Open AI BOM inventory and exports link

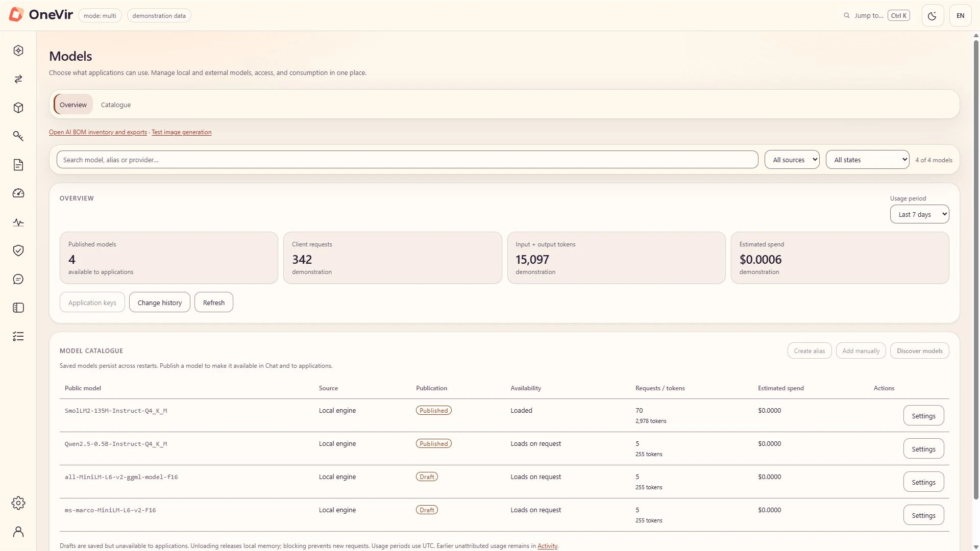[98, 132]
